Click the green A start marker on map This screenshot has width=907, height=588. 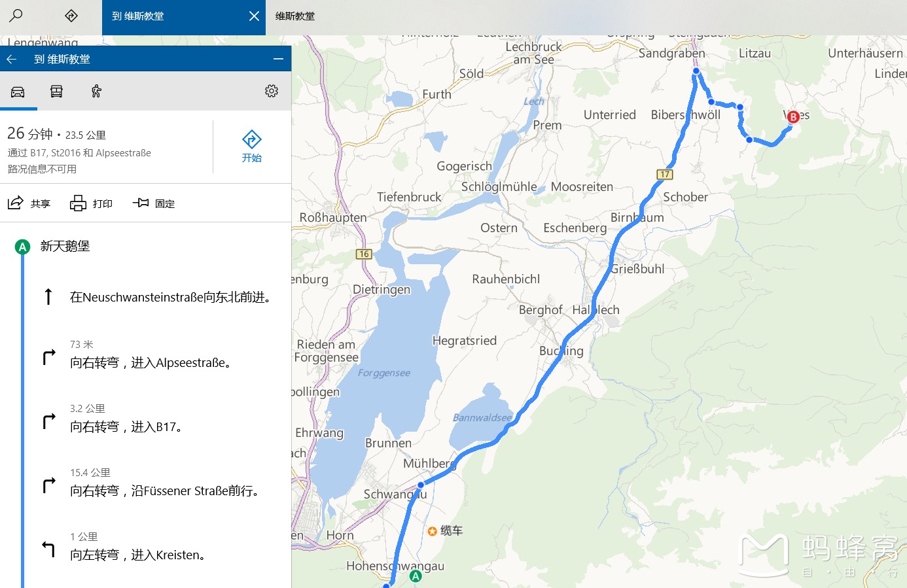point(416,576)
